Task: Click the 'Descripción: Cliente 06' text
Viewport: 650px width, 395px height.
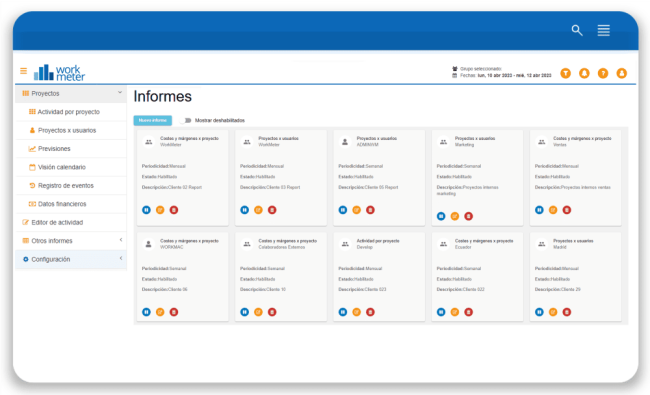Action: (x=165, y=289)
